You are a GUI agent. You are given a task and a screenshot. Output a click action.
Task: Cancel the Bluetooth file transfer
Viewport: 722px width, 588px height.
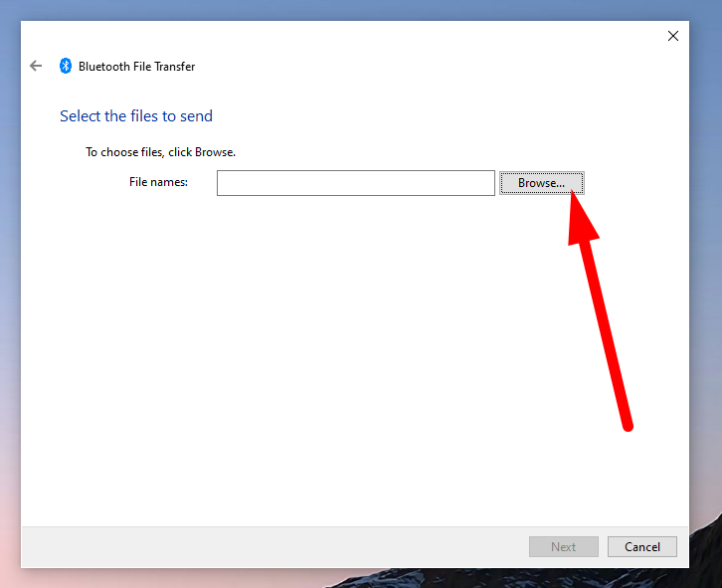click(x=641, y=546)
